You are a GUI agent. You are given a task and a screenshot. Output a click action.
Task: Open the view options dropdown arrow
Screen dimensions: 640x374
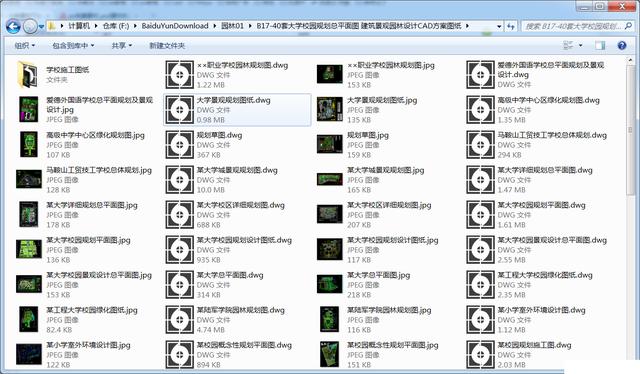pyautogui.click(x=580, y=45)
